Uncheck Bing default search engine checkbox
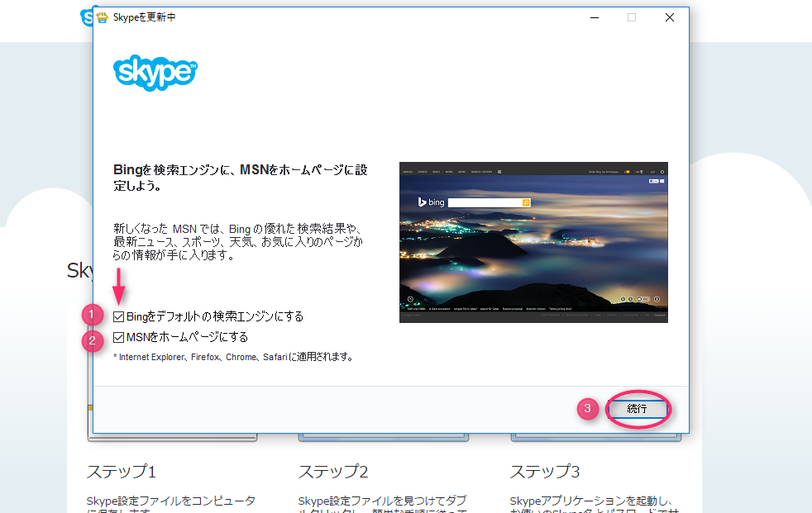 tap(118, 316)
